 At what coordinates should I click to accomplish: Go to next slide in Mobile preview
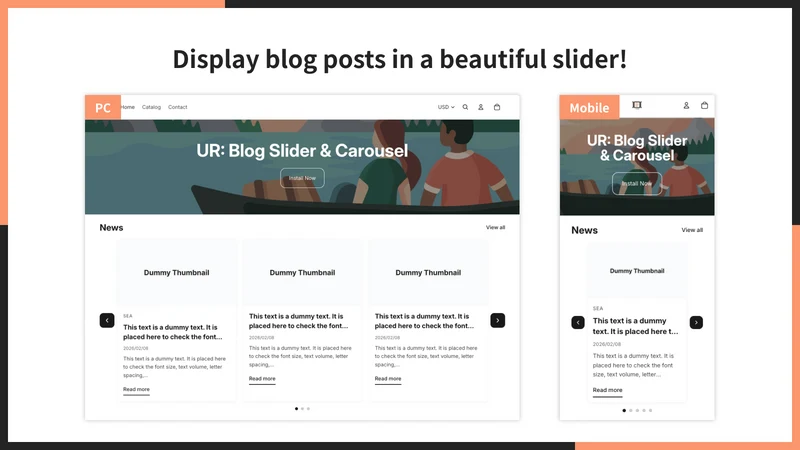[696, 322]
